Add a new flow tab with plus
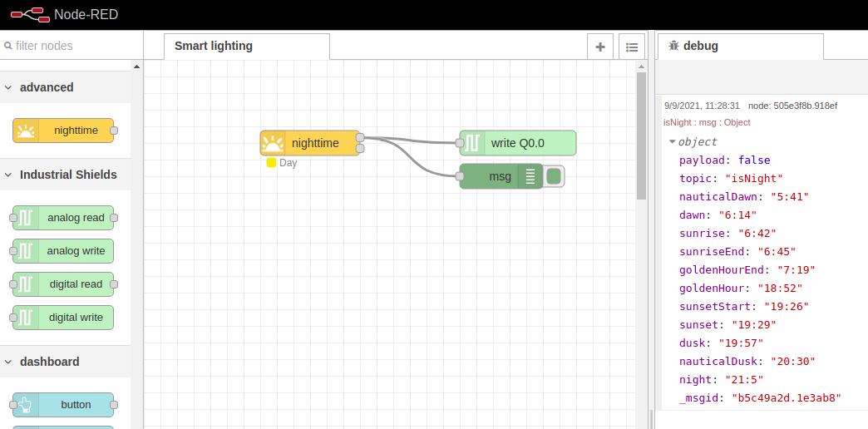Image resolution: width=868 pixels, height=429 pixels. point(600,47)
